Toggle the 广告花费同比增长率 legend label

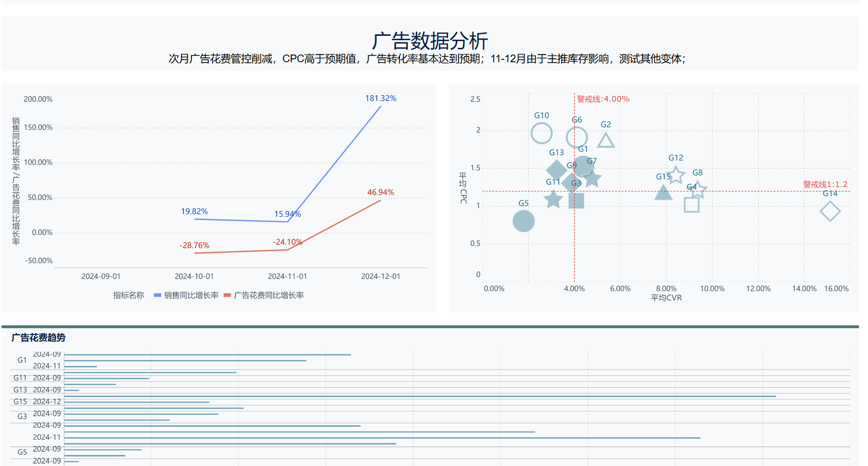pyautogui.click(x=269, y=296)
